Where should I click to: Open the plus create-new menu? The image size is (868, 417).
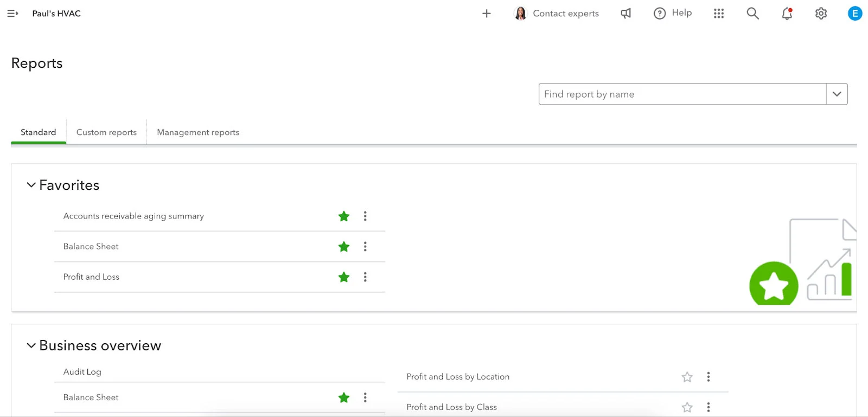pyautogui.click(x=487, y=14)
